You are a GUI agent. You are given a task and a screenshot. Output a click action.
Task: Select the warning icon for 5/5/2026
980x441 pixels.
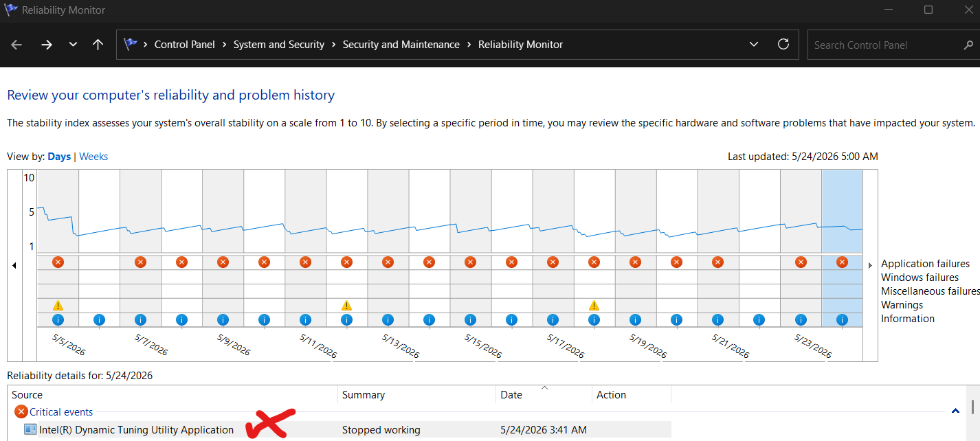click(58, 305)
